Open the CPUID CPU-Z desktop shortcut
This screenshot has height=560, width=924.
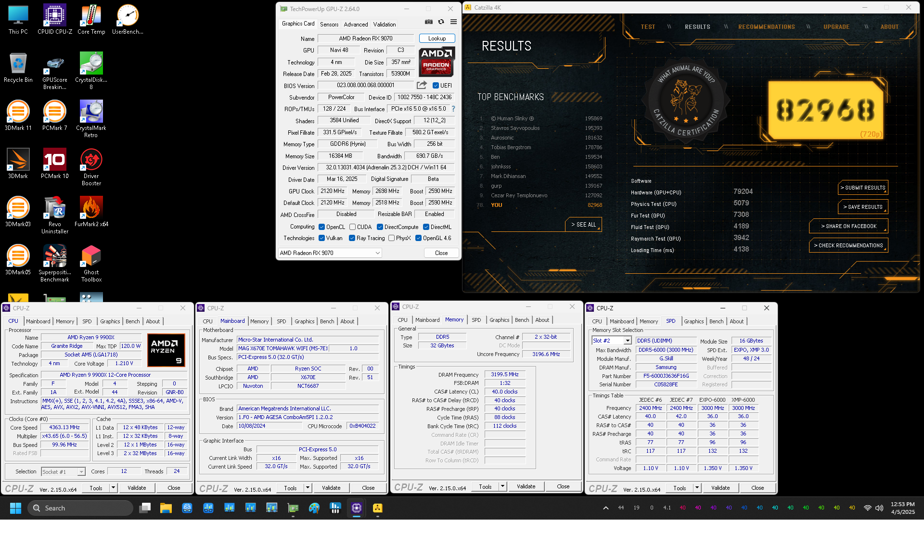tap(55, 19)
